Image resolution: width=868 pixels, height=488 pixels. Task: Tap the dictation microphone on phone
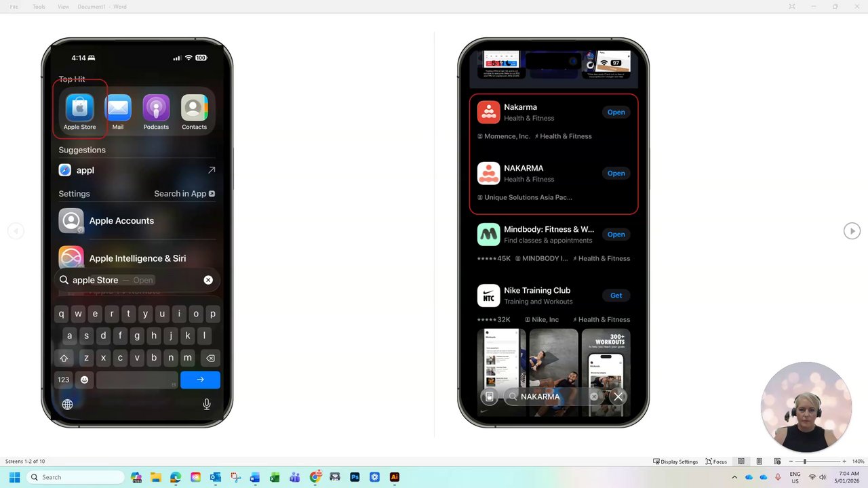tap(207, 405)
